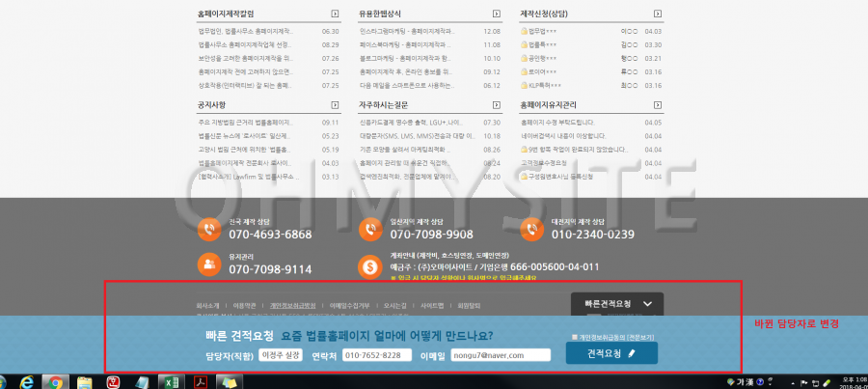Click more arrow beside 유용한웹상식 heading
This screenshot has width=868, height=389.
coord(496,14)
